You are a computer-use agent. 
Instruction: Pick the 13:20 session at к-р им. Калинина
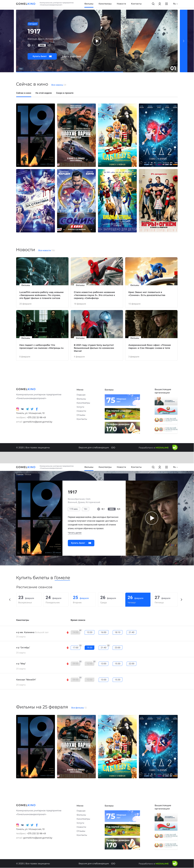(89, 632)
